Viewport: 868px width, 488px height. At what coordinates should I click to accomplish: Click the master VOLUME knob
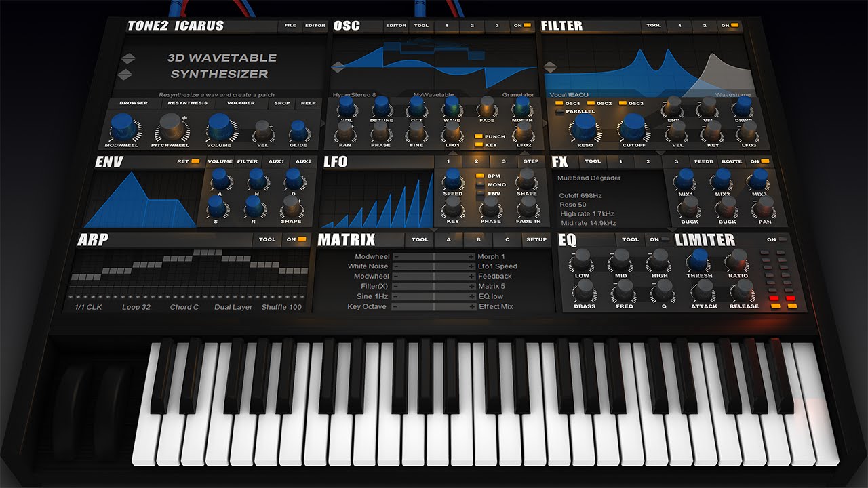[219, 126]
